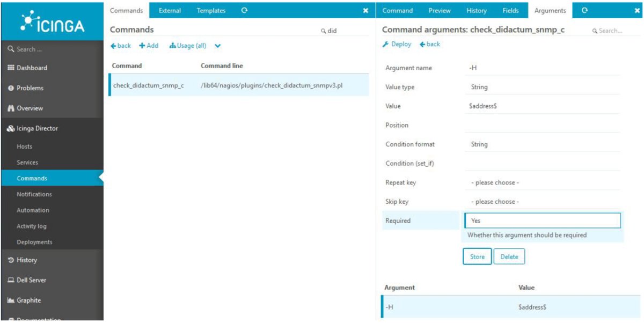Click the Icinga Director cubes icon
This screenshot has height=323, width=644.
(11, 129)
